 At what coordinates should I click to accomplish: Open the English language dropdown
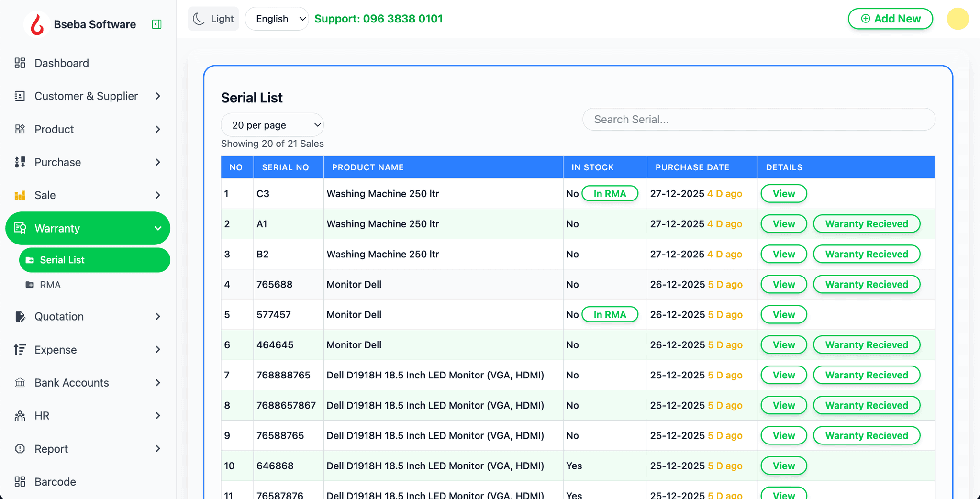pos(277,19)
